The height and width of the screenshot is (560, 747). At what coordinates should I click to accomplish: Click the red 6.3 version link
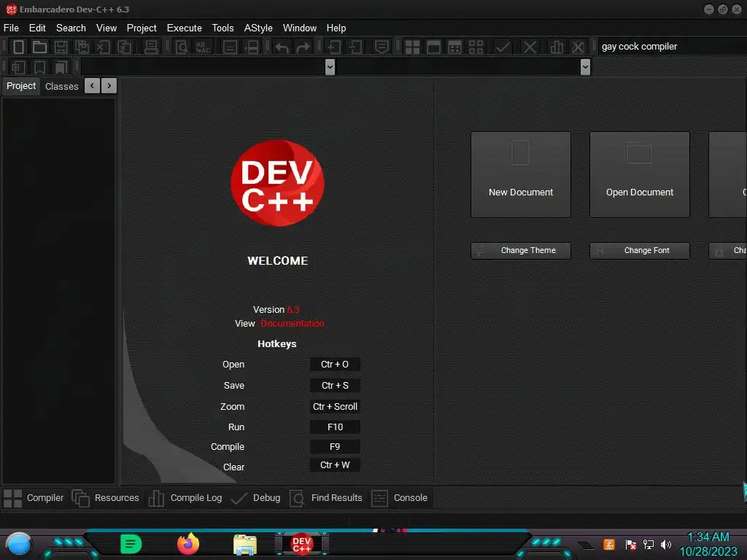(x=293, y=309)
